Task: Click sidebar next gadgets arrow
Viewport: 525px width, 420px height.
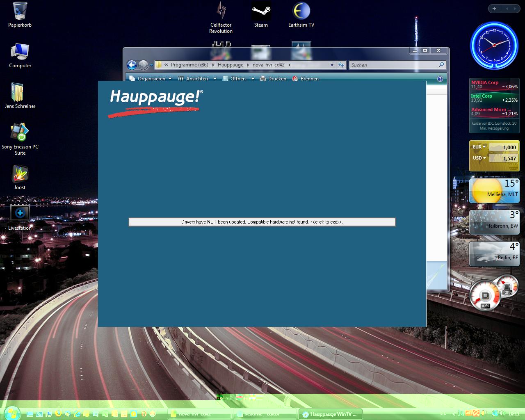Action: point(515,8)
